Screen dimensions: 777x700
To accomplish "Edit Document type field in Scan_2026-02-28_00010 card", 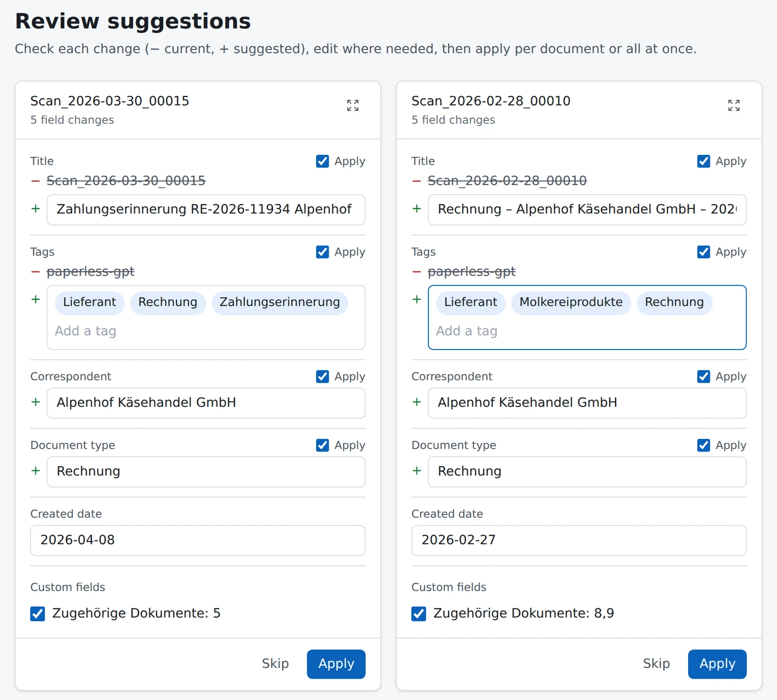I will tap(587, 471).
